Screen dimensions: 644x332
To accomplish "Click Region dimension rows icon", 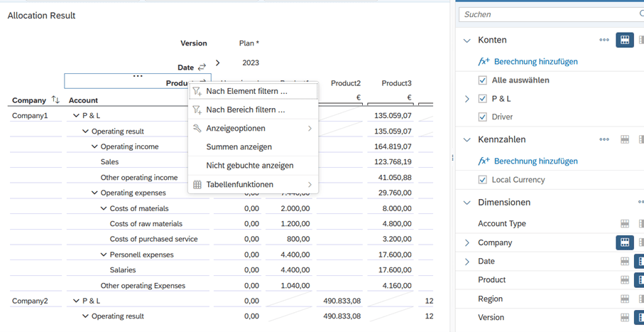I will (x=624, y=299).
